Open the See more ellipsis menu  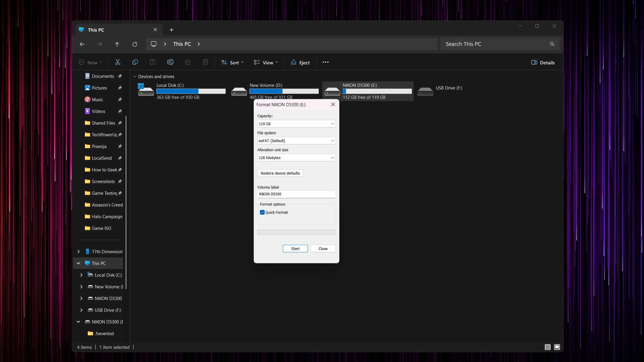click(x=326, y=62)
